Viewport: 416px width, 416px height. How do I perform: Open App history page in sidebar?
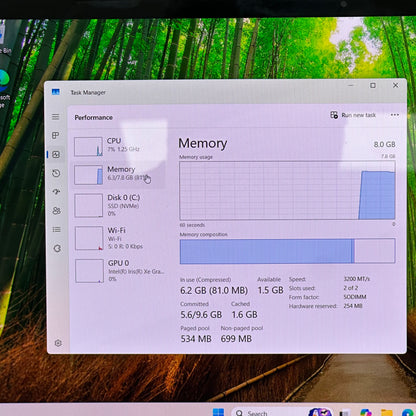(56, 173)
